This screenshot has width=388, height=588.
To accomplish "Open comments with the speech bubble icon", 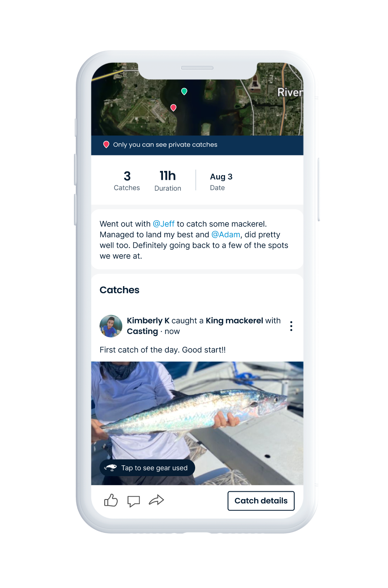I will tap(133, 501).
